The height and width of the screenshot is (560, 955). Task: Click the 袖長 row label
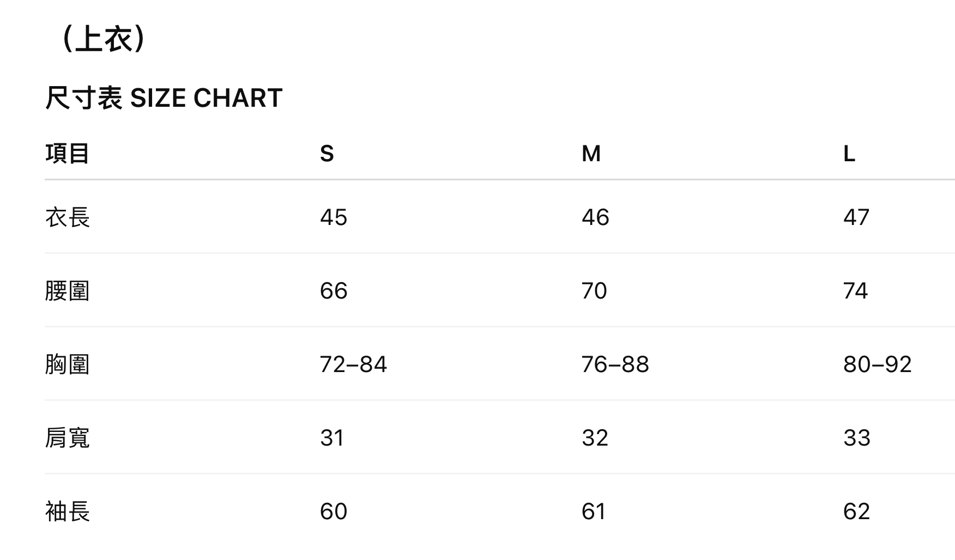click(x=67, y=512)
